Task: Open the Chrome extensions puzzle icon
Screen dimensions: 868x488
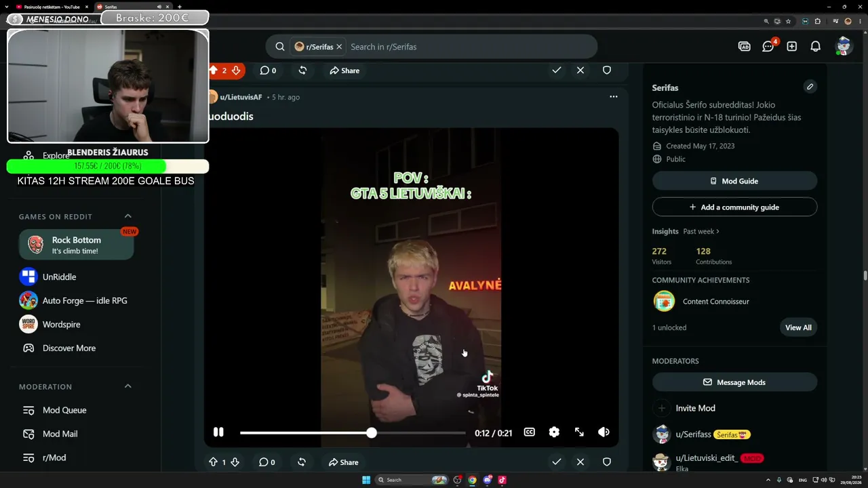Action: pos(817,21)
